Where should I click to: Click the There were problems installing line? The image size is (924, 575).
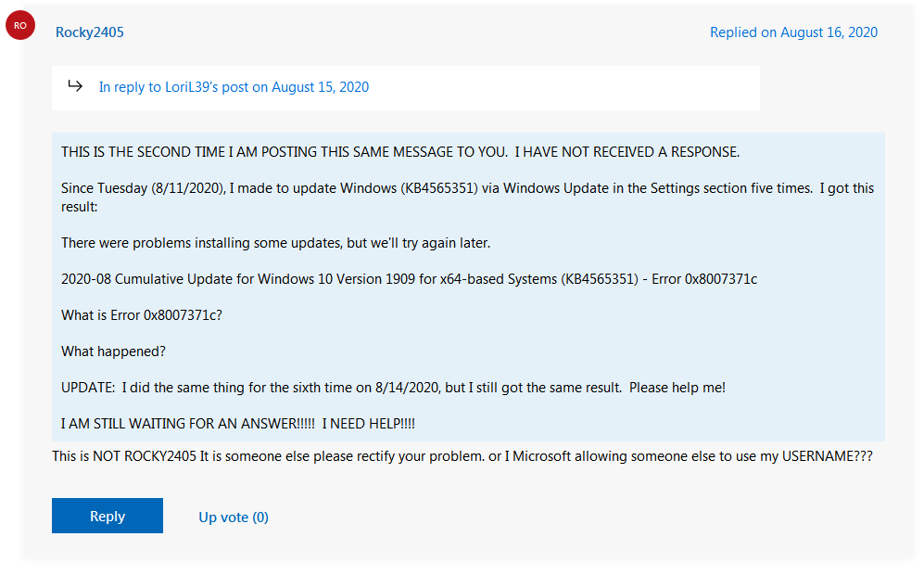point(276,243)
